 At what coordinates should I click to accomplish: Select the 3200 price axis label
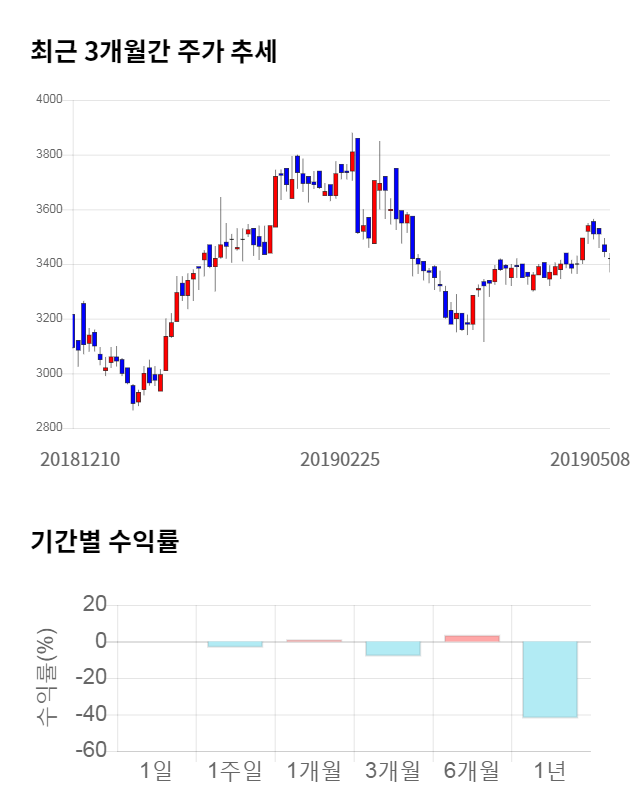click(49, 319)
